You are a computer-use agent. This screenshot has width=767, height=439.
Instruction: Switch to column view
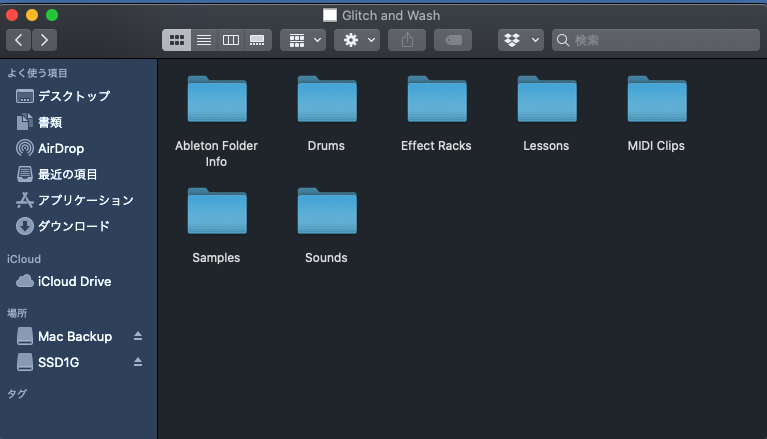(230, 40)
